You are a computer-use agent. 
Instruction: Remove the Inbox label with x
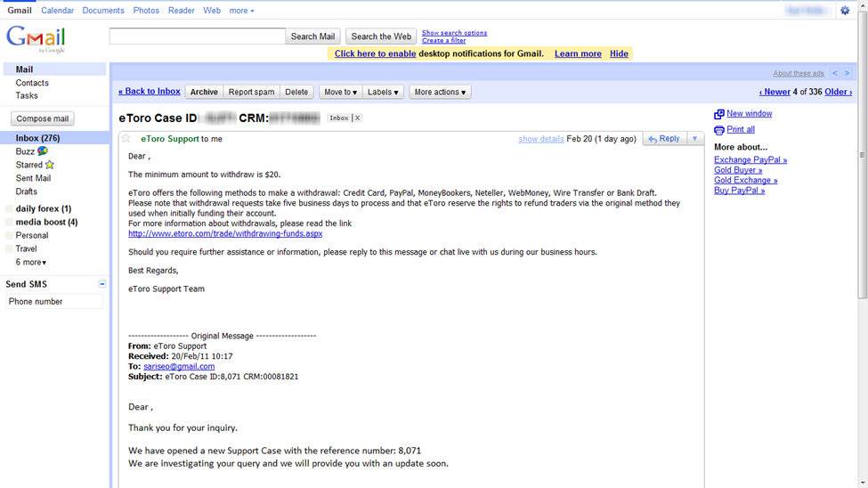(358, 118)
